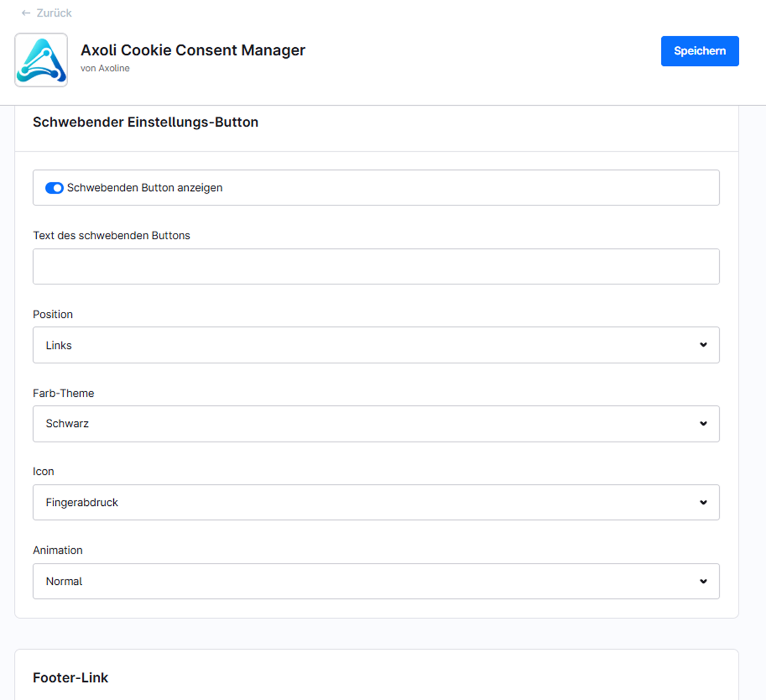Open the Position dropdown showing Links

[x=376, y=345]
